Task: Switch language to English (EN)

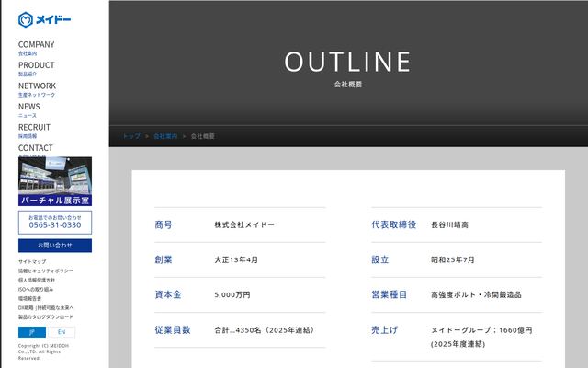Action: click(62, 332)
